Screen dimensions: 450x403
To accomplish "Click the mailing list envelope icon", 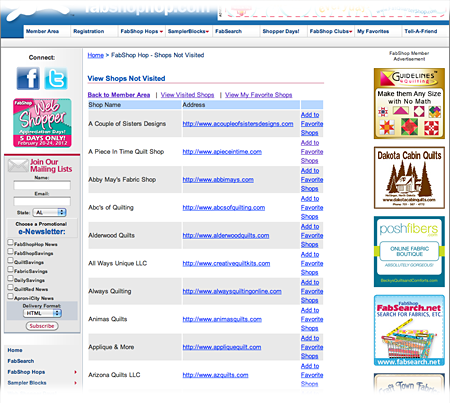I will [x=18, y=166].
